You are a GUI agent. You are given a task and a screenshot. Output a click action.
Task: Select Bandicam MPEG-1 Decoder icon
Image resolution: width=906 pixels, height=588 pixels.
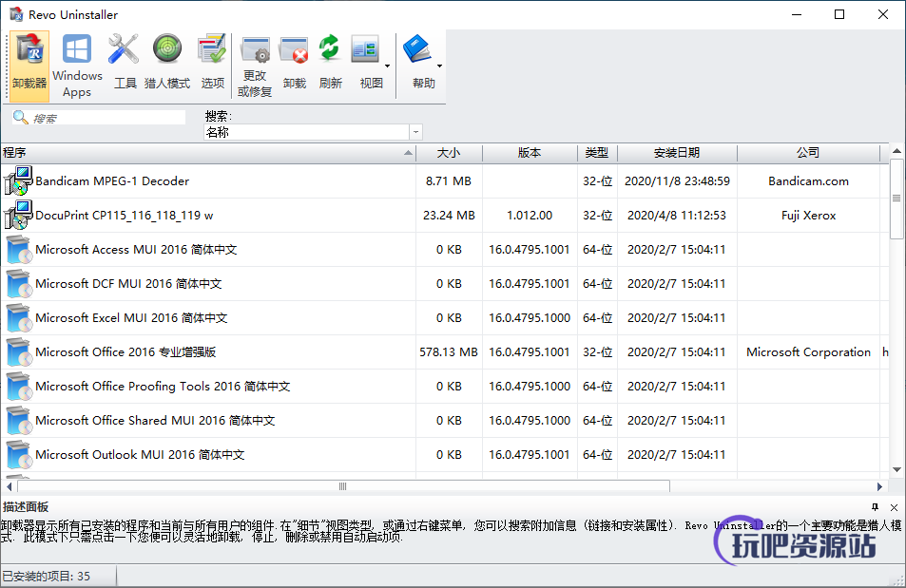pyautogui.click(x=18, y=180)
